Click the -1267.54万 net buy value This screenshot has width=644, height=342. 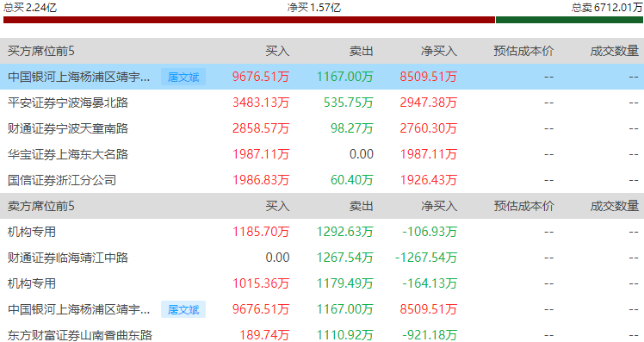click(x=426, y=258)
